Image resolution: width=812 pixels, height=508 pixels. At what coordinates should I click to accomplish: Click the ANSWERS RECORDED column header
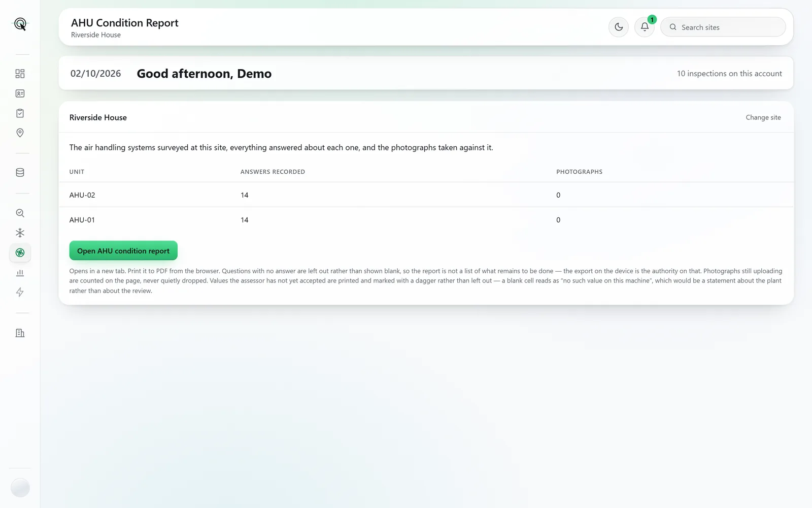coord(273,172)
